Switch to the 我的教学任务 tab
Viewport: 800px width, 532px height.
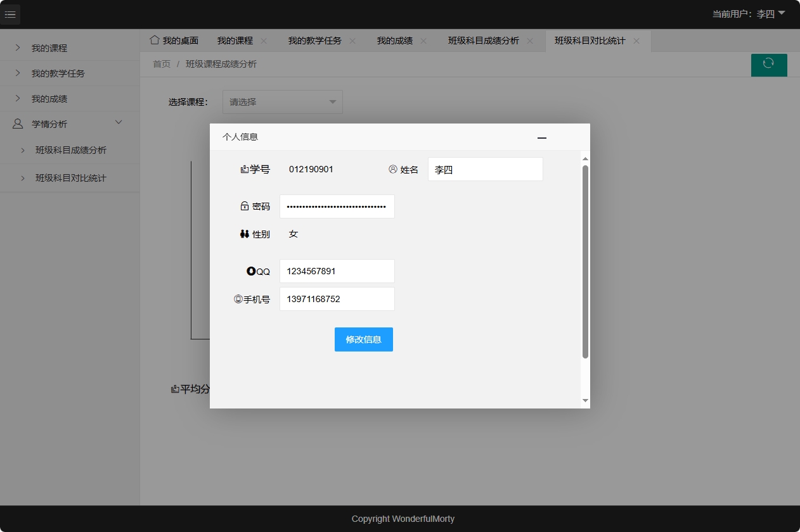(316, 40)
